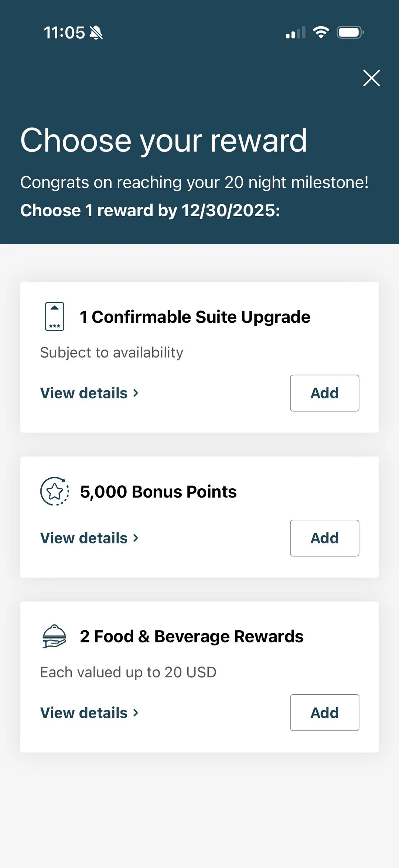Viewport: 399px width, 868px height.
Task: Close the Choose your reward screen
Action: coord(371,78)
